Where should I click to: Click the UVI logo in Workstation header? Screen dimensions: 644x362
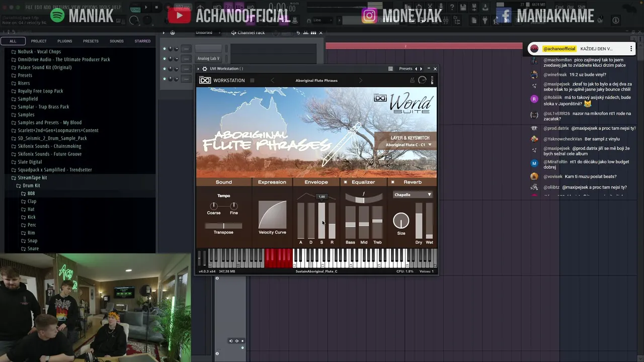pos(205,80)
